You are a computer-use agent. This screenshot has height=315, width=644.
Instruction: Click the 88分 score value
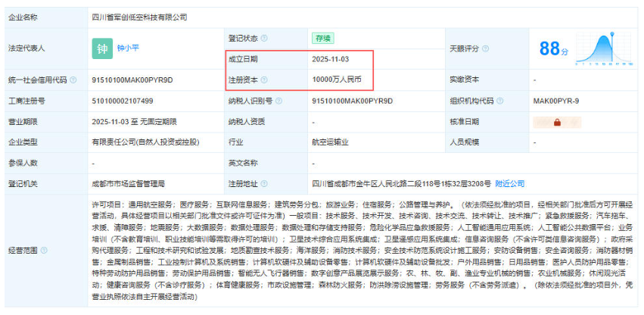[x=553, y=49]
